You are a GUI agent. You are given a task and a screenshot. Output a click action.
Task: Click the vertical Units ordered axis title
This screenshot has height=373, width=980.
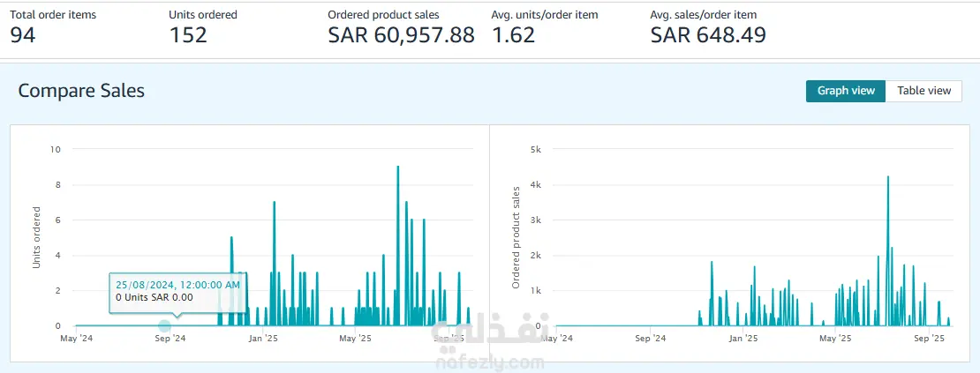[x=36, y=236]
